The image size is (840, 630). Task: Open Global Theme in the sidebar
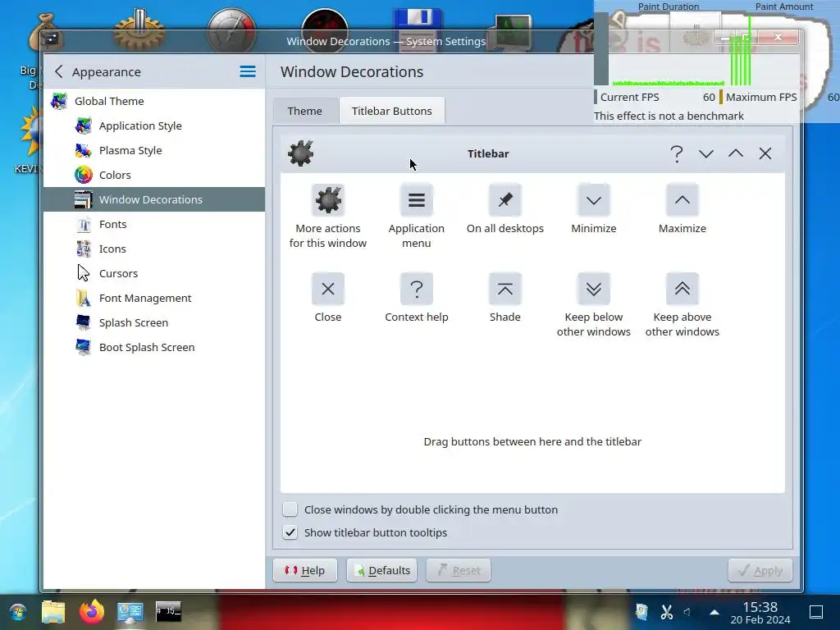click(154, 101)
